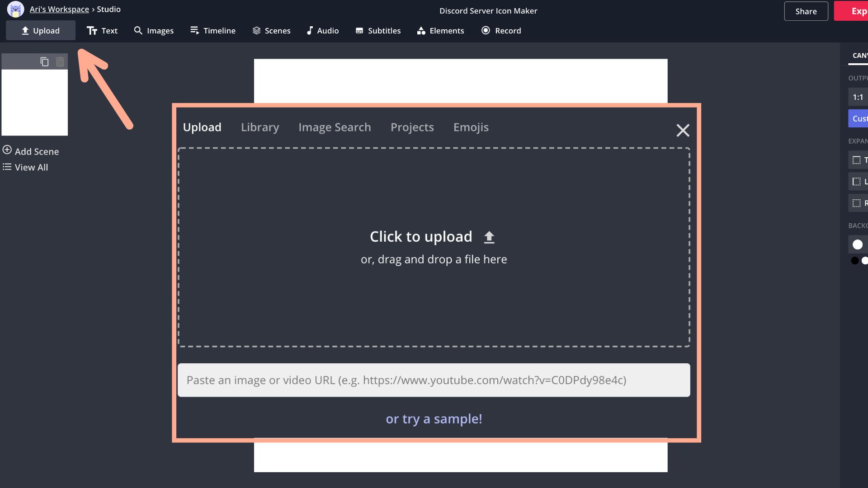Open the Images search tool
The image size is (868, 488).
(x=154, y=31)
